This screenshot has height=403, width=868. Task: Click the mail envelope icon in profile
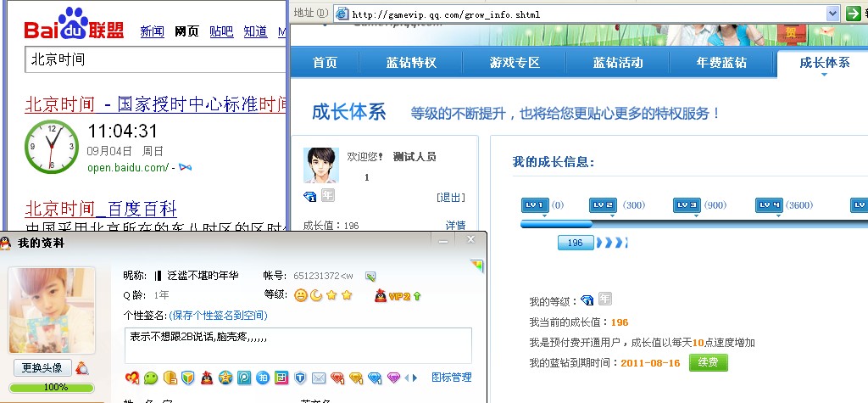(319, 378)
